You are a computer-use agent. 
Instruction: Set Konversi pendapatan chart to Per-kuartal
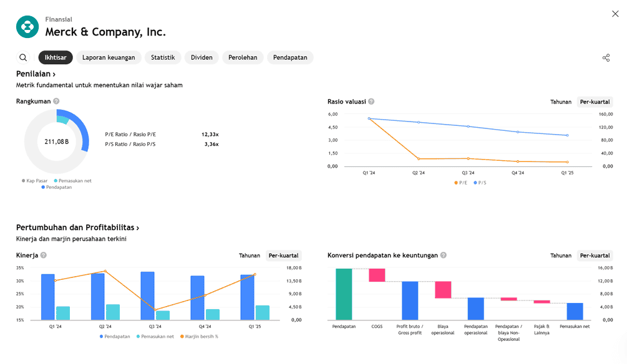(595, 256)
